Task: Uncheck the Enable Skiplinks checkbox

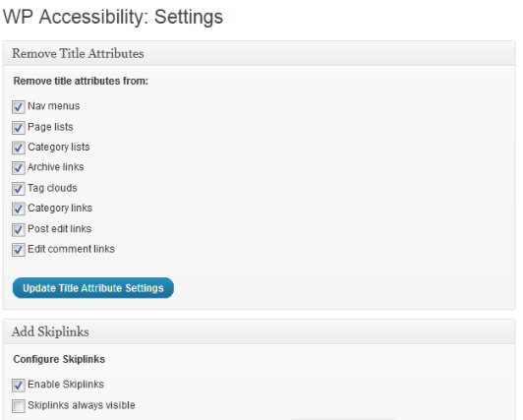Action: pos(19,386)
